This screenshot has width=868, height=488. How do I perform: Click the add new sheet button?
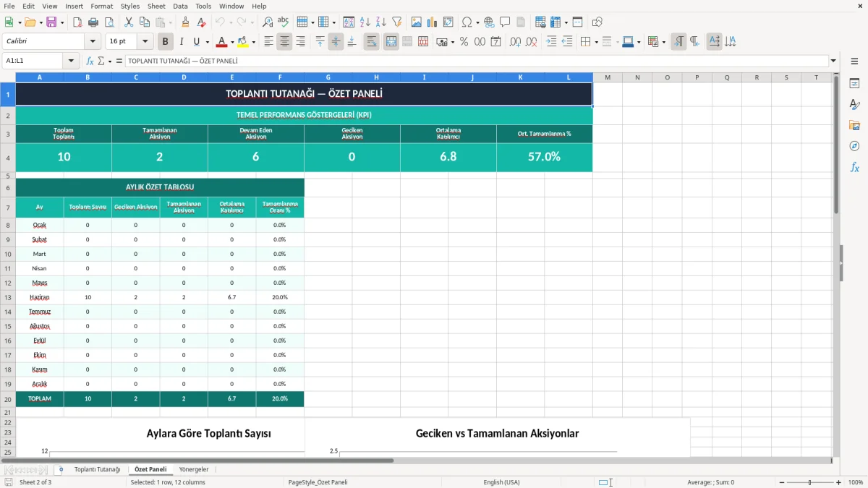[61, 469]
